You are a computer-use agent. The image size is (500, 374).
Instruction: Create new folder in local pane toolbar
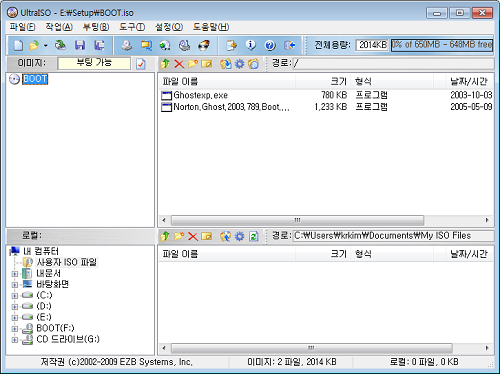point(179,236)
